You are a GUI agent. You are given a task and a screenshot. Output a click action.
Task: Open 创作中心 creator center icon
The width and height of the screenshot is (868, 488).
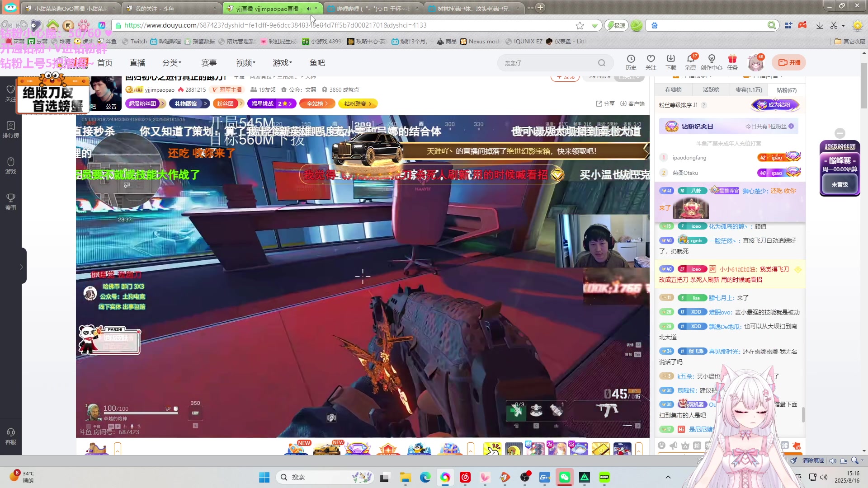click(712, 62)
